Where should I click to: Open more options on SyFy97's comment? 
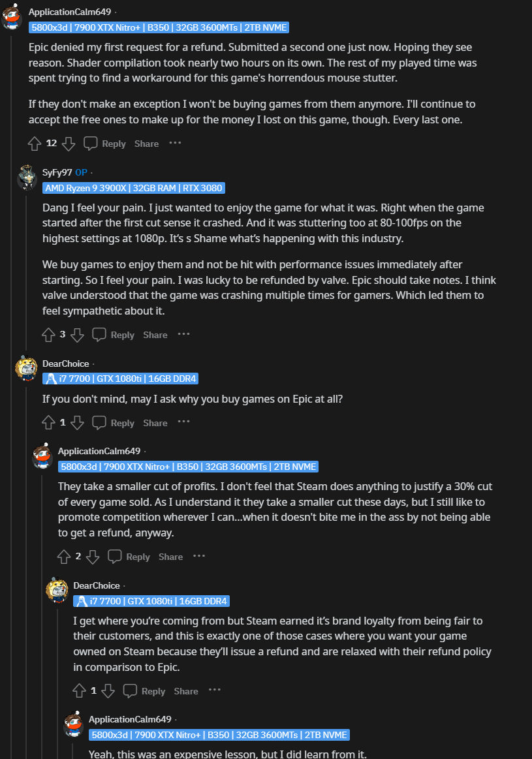(183, 334)
